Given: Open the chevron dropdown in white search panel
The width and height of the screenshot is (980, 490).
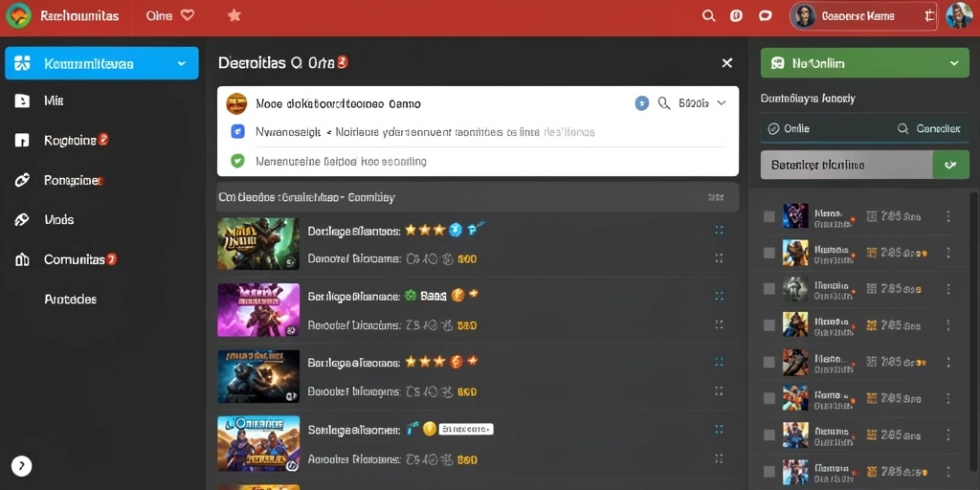Looking at the screenshot, I should point(722,103).
